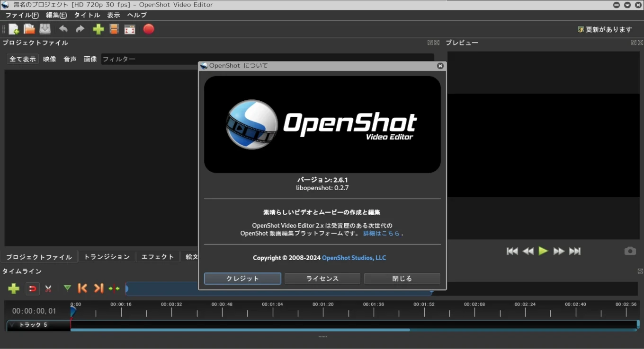Click the New Project toolbar icon

tap(14, 29)
